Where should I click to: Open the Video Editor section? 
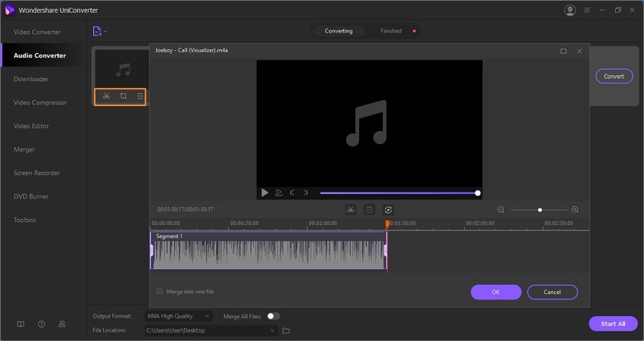click(31, 126)
